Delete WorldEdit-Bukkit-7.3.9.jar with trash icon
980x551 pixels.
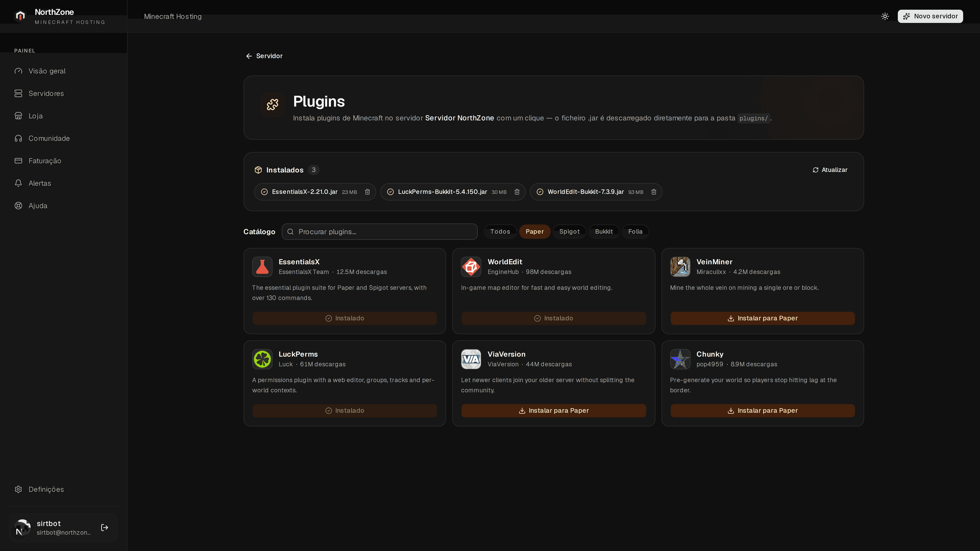coord(654,192)
